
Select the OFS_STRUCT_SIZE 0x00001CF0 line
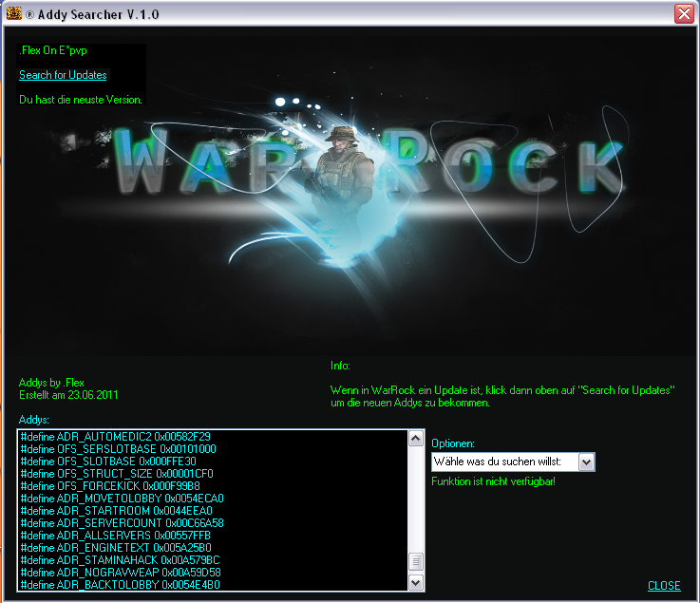[117, 474]
